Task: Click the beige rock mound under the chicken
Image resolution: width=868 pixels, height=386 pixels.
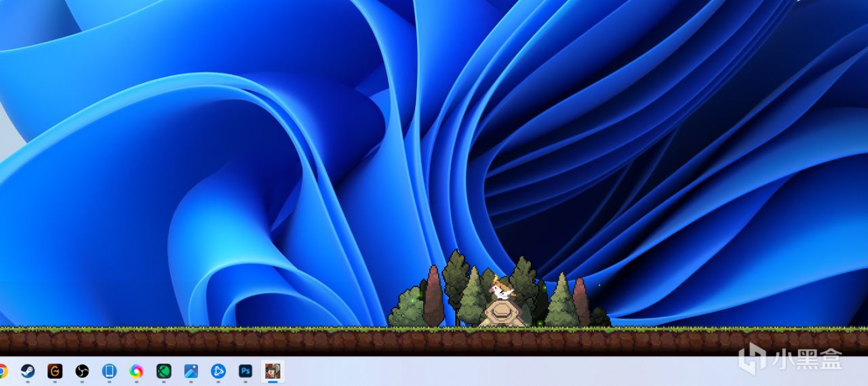Action: pyautogui.click(x=502, y=314)
